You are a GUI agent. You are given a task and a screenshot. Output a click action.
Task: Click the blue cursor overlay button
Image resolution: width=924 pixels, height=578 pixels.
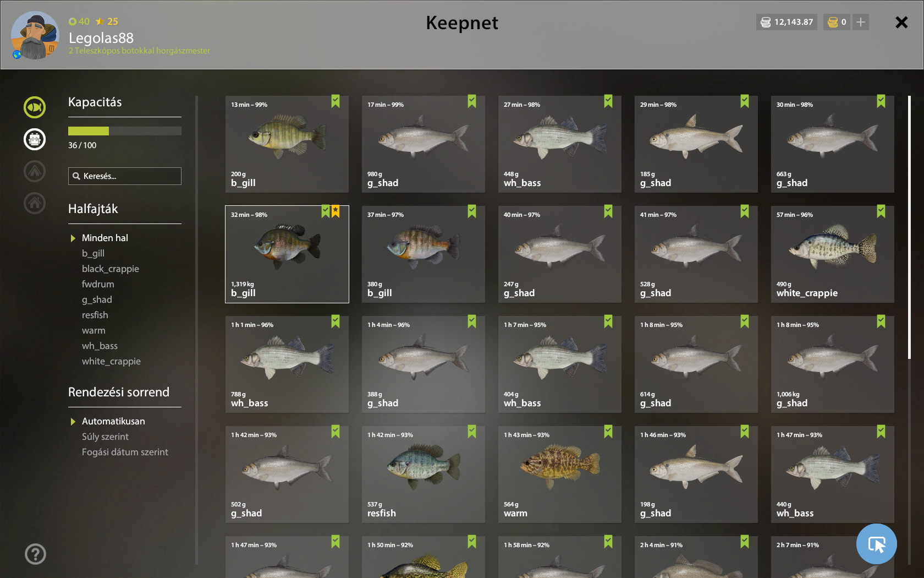point(877,544)
